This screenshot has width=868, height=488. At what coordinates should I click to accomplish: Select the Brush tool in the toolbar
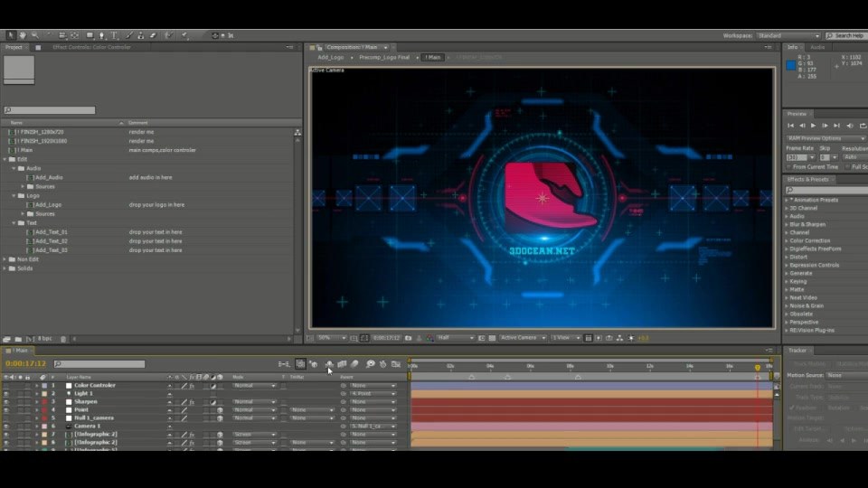tap(129, 35)
